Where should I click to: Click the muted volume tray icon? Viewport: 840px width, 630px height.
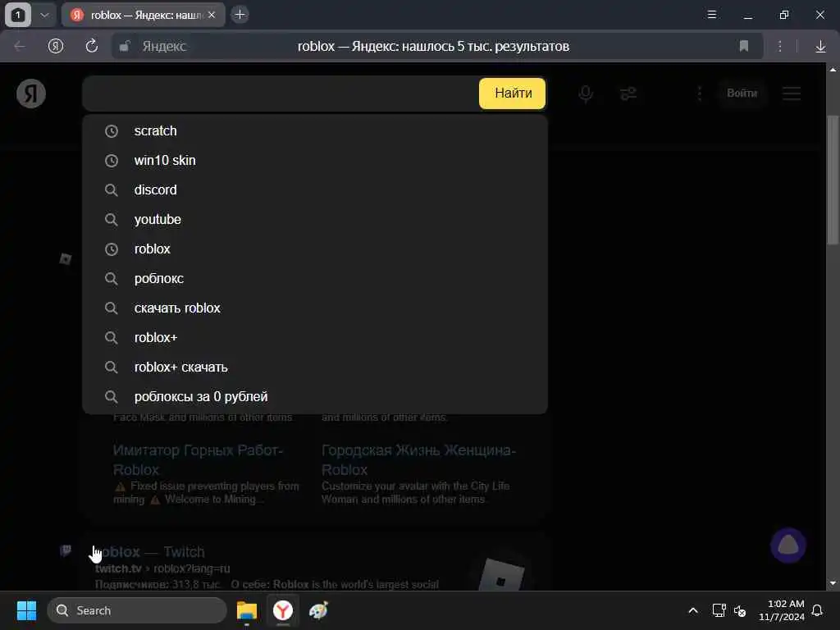coord(740,610)
